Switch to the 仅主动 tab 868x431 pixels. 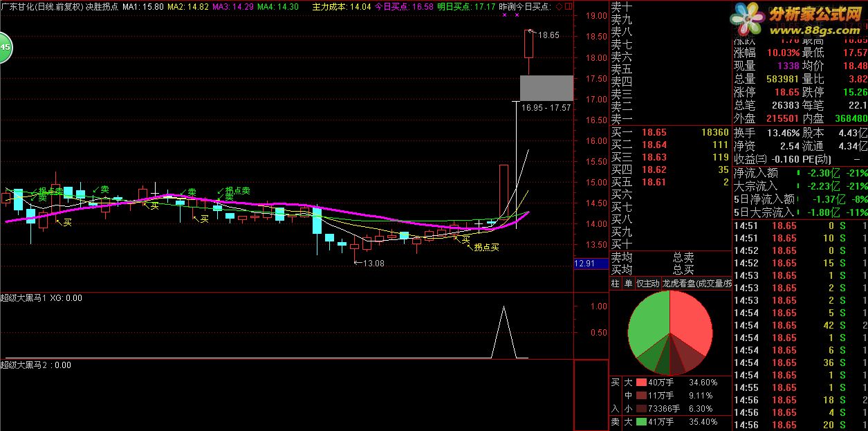coord(647,283)
